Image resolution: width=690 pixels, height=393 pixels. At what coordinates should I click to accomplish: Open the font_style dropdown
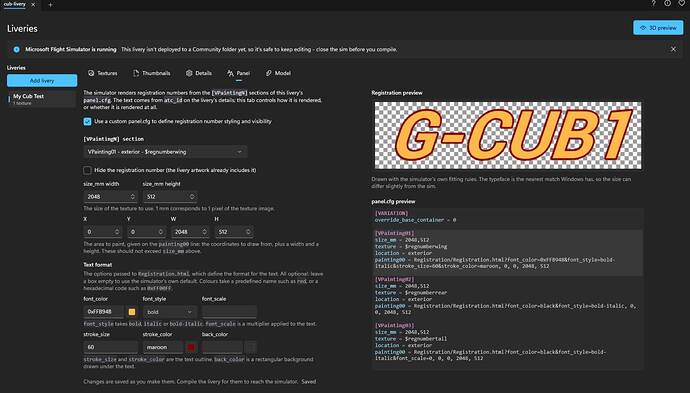pos(170,312)
